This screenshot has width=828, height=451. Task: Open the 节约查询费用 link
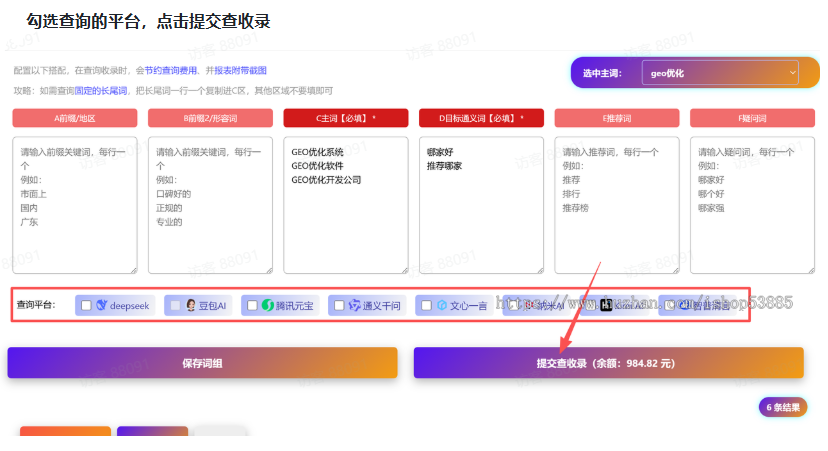171,70
